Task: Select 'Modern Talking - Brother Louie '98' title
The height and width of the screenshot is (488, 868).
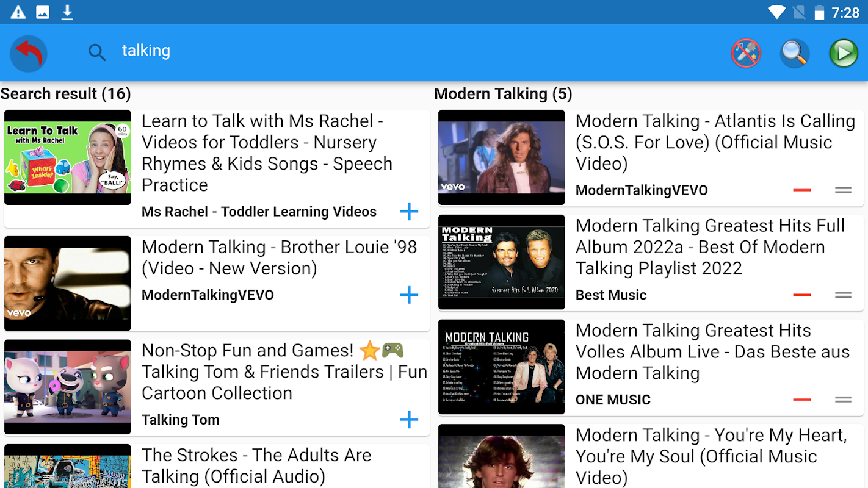Action: (x=279, y=257)
